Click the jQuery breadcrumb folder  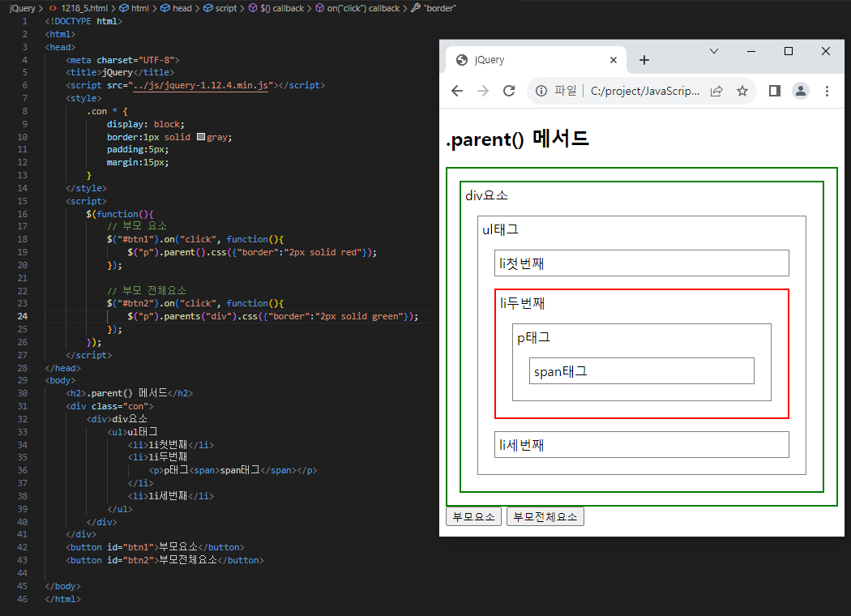22,8
